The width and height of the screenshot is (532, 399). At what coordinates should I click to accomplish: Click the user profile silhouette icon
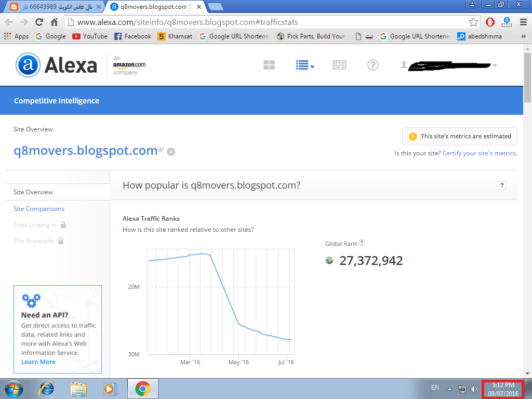tap(404, 64)
